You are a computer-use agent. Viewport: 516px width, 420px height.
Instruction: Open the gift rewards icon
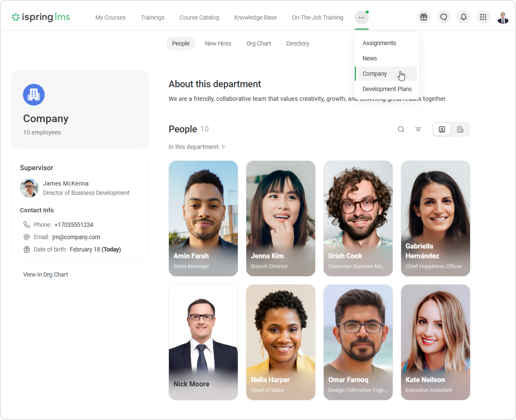423,17
